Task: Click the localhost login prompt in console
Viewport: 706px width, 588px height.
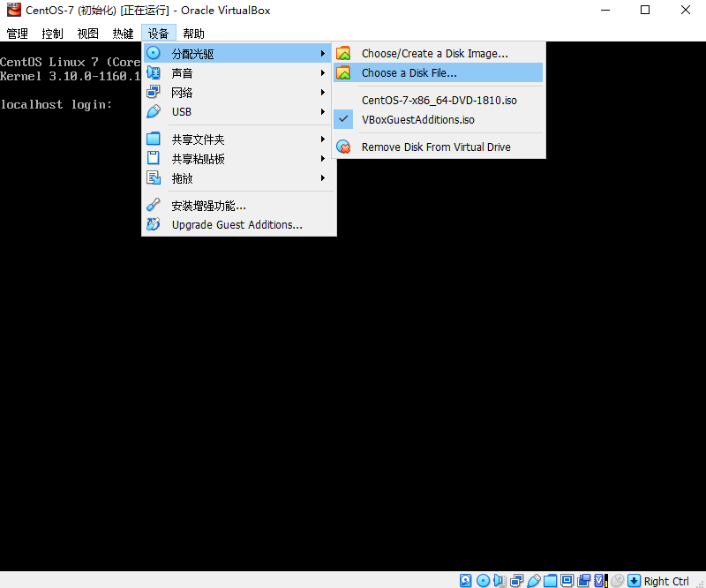Action: [56, 104]
